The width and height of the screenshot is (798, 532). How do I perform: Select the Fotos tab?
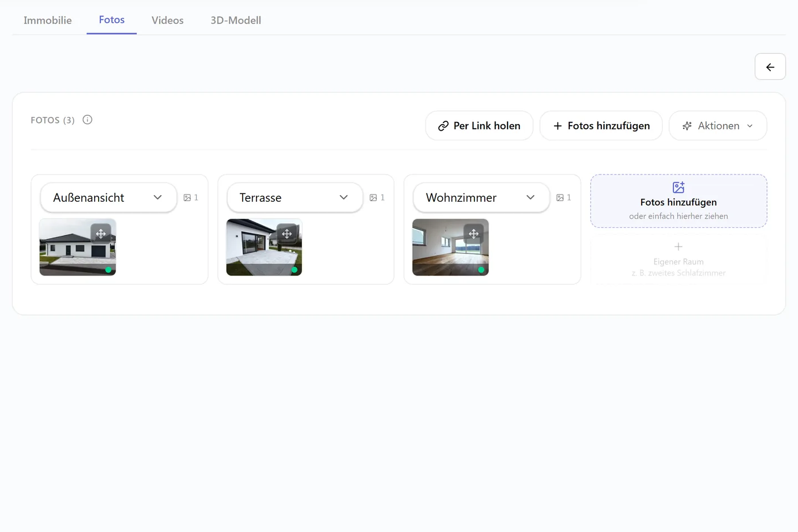pos(111,19)
